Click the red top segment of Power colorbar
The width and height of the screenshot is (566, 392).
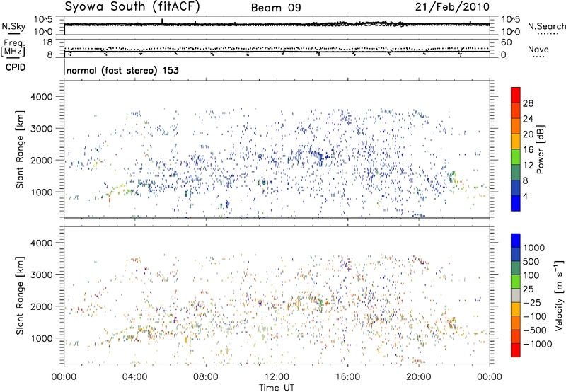pyautogui.click(x=516, y=95)
